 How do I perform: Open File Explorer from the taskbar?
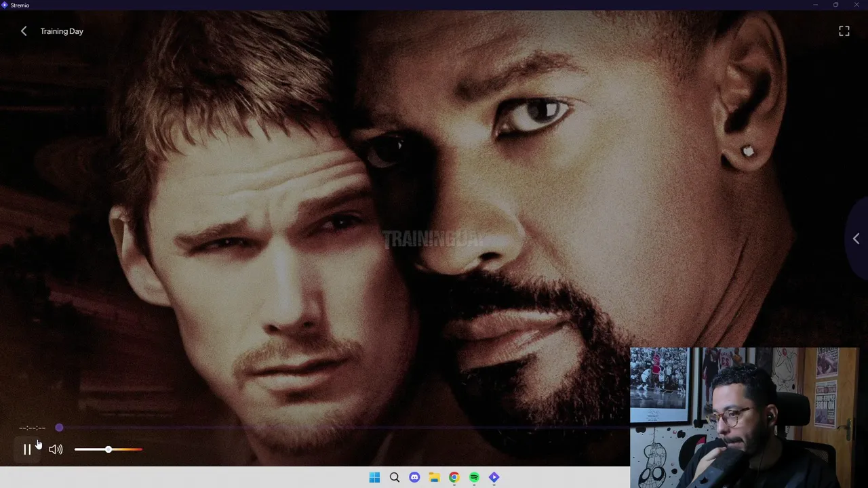[434, 477]
